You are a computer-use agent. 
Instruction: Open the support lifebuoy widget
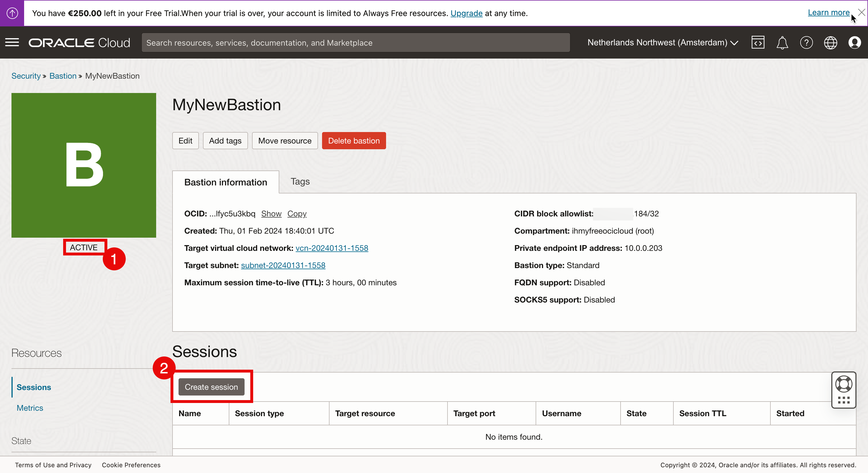click(843, 384)
